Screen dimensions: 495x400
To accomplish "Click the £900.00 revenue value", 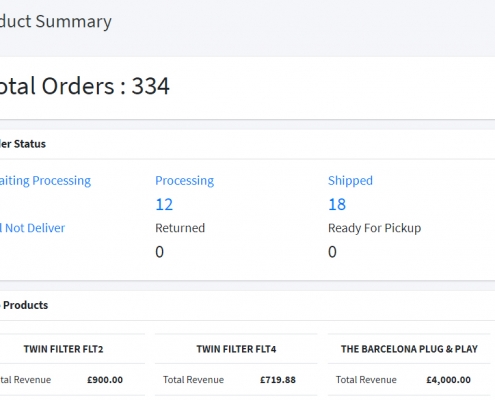I will 105,380.
